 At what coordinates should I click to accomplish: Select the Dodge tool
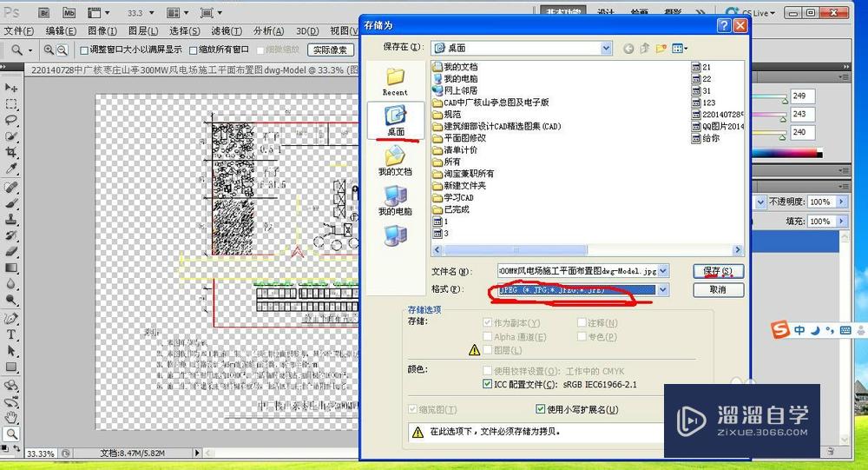(x=11, y=300)
